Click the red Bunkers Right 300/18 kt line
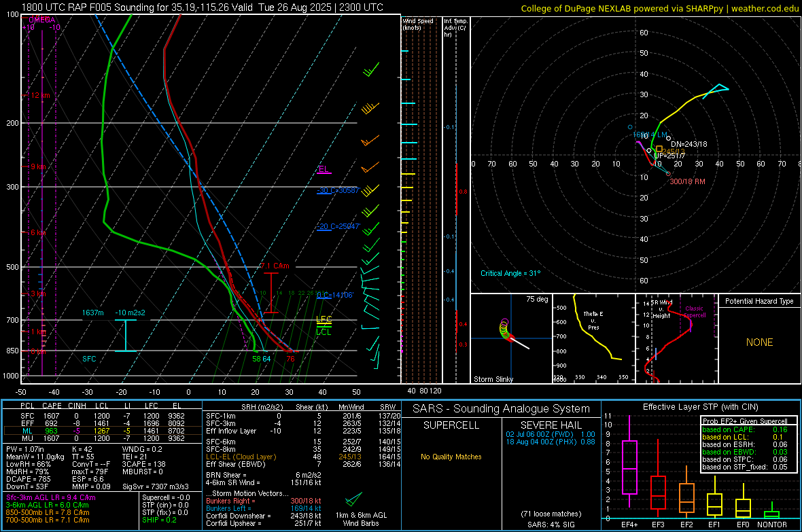This screenshot has width=802, height=532. point(264,501)
